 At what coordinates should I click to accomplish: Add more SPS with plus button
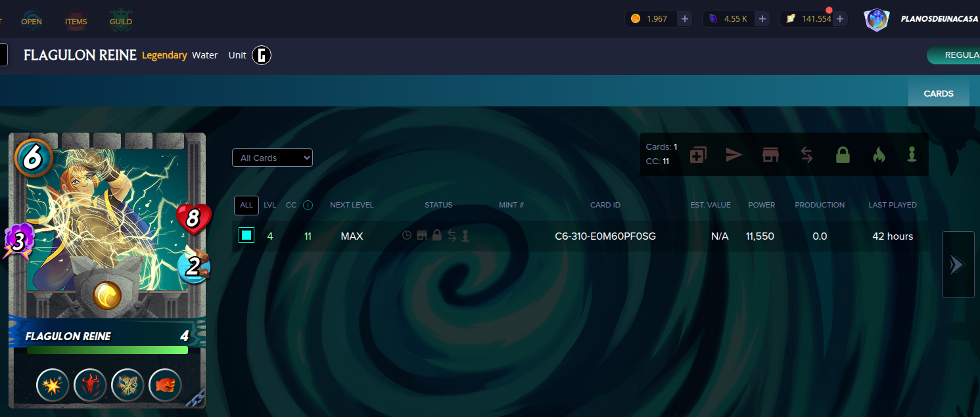[840, 18]
